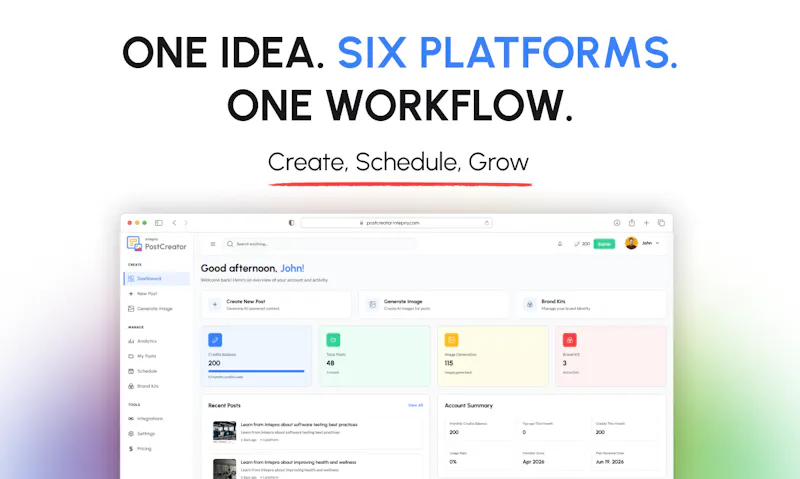
Task: Click the green folder icon on Total Posts card
Action: pyautogui.click(x=333, y=340)
